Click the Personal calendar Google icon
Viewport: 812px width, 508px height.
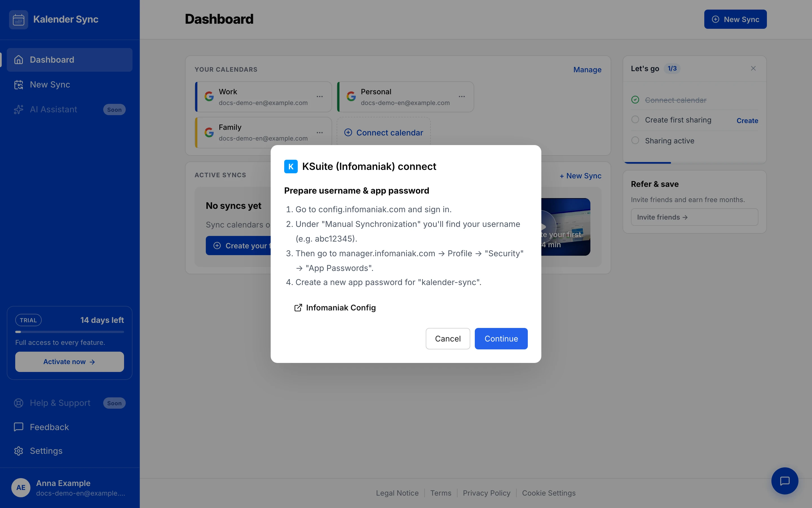tap(351, 97)
